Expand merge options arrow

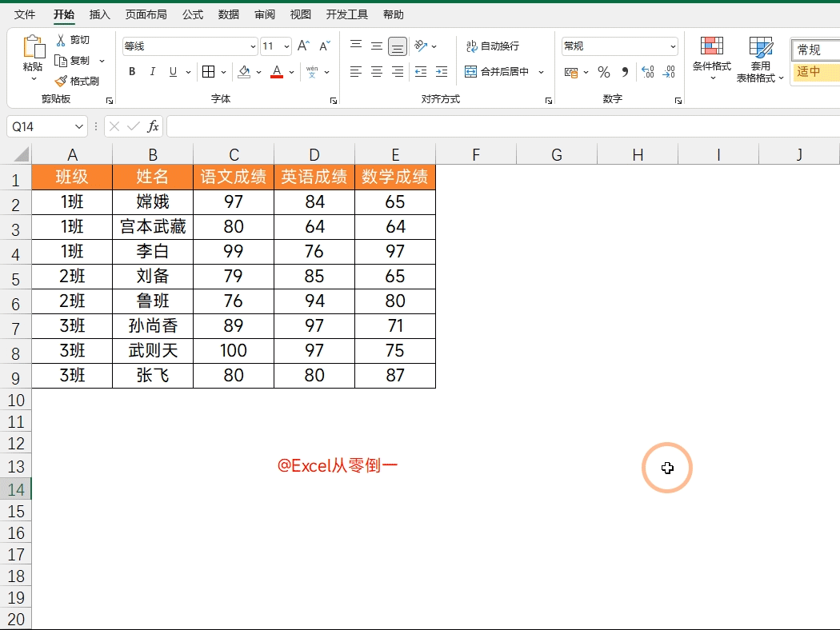(x=541, y=72)
